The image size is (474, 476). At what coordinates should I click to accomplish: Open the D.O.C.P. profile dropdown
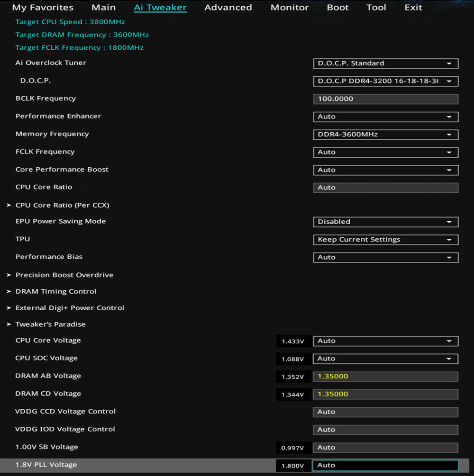pos(385,81)
